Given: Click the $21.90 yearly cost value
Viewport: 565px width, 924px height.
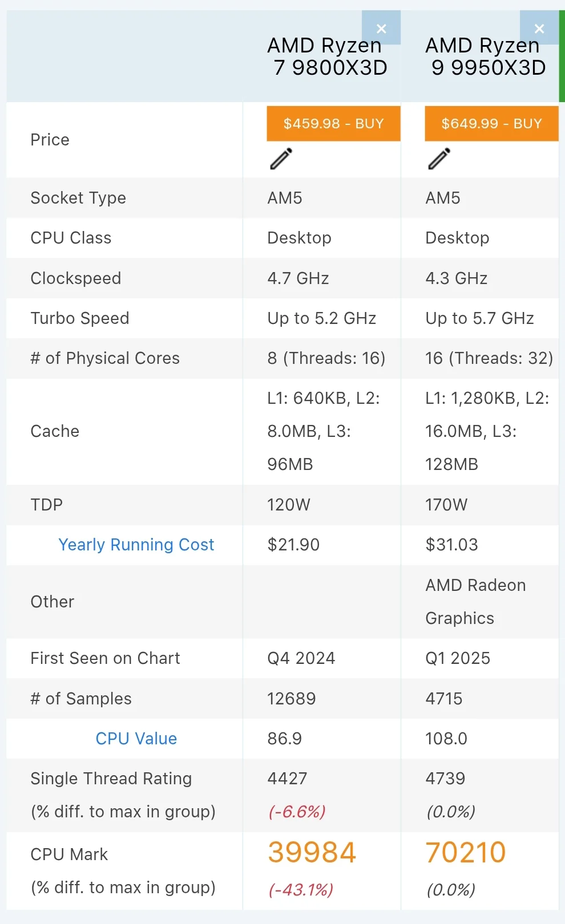Looking at the screenshot, I should point(293,545).
